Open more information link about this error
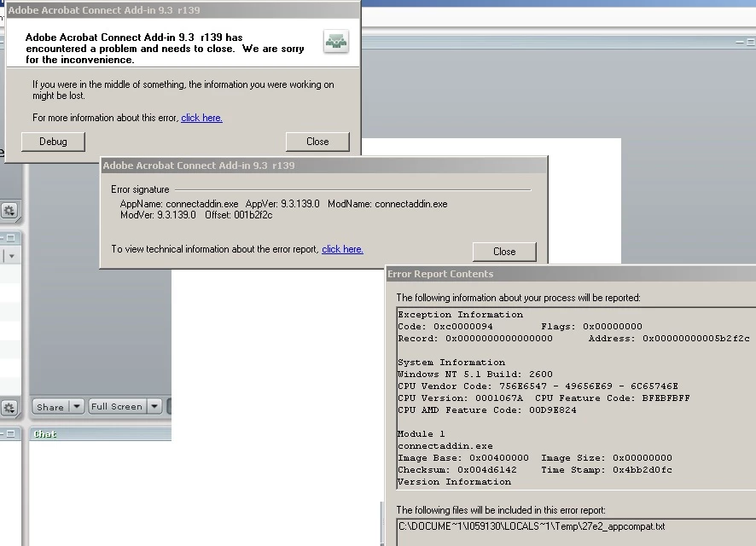 coord(201,118)
